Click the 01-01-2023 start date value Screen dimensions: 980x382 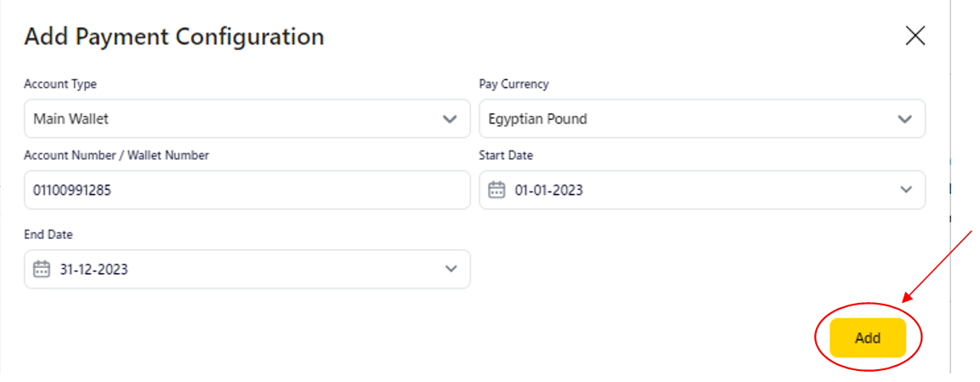pos(549,190)
